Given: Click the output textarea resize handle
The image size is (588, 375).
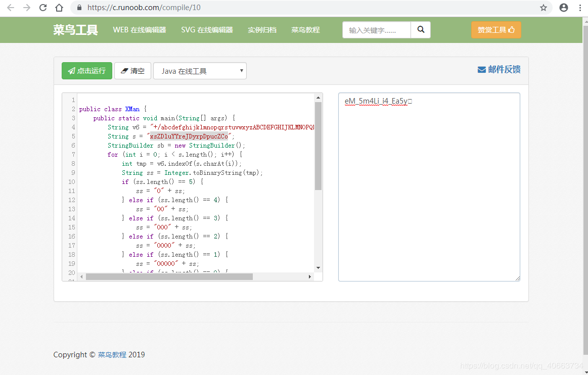Looking at the screenshot, I should coord(518,278).
